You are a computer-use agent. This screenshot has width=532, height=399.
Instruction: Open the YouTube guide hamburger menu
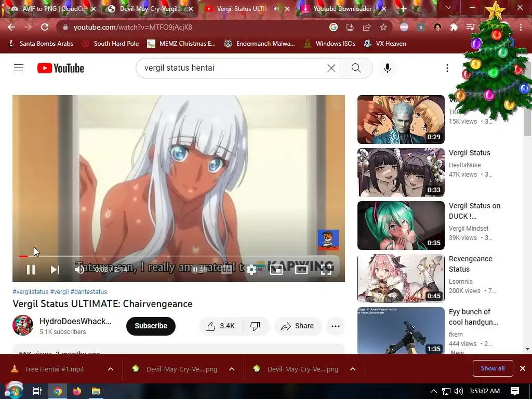pos(19,68)
